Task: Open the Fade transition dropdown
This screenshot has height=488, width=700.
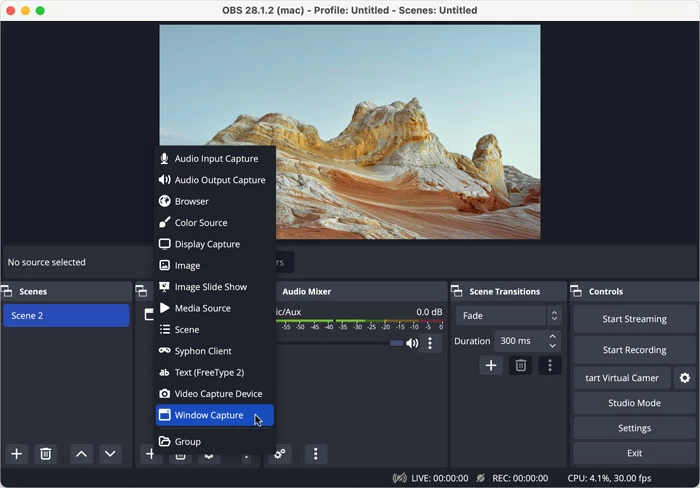Action: pyautogui.click(x=508, y=315)
